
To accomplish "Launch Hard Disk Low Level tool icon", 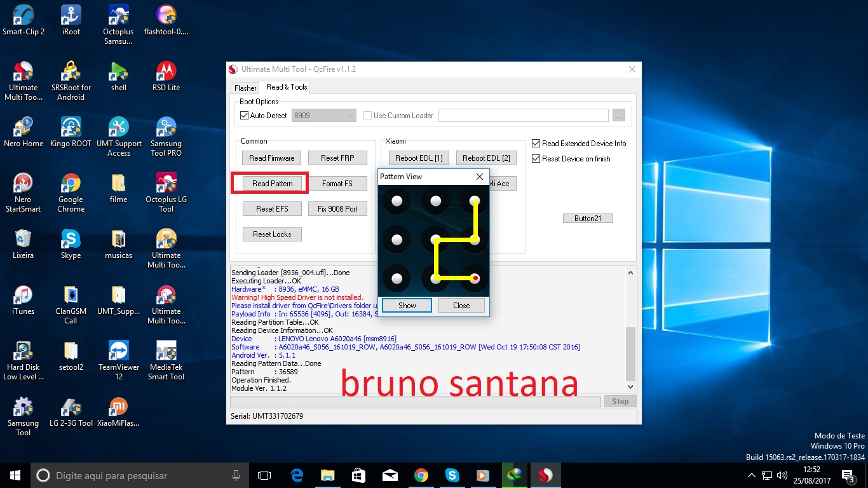I will [x=24, y=360].
